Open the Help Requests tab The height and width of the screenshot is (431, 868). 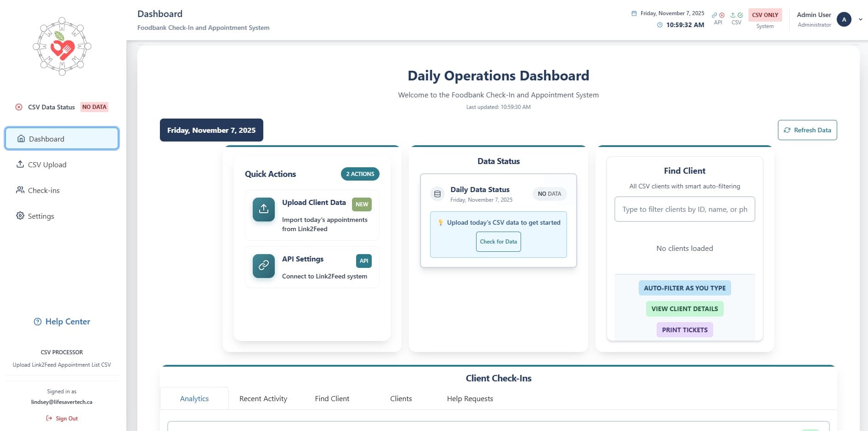pyautogui.click(x=470, y=398)
